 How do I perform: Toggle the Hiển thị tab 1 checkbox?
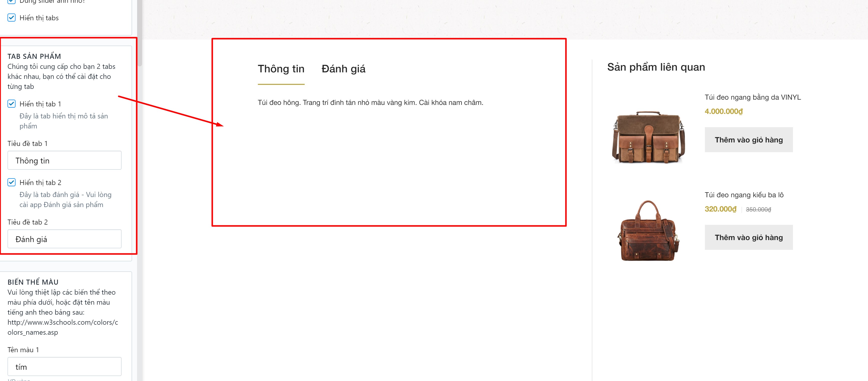pos(12,103)
